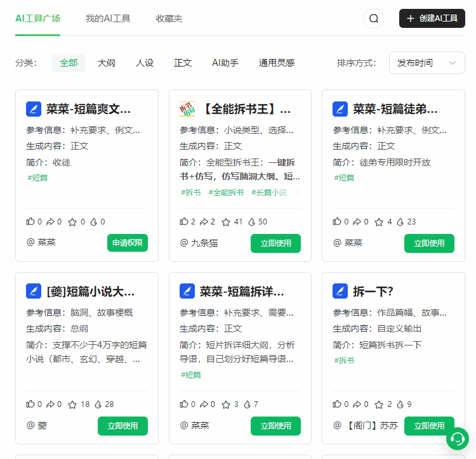476x459 pixels.
Task: Open the customer service headset icon
Action: click(x=457, y=439)
